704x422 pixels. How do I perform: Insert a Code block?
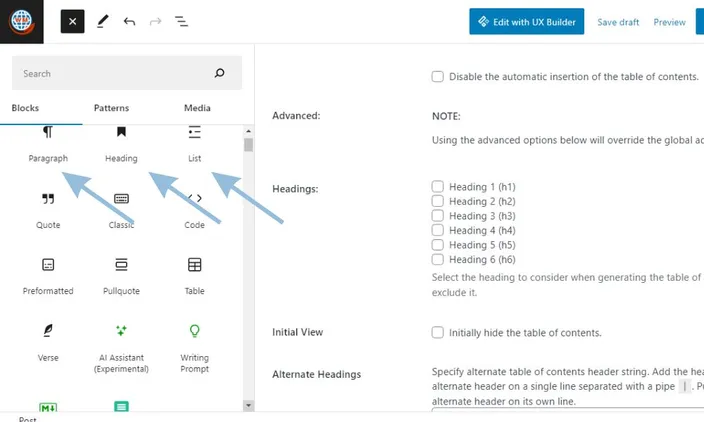pyautogui.click(x=194, y=211)
